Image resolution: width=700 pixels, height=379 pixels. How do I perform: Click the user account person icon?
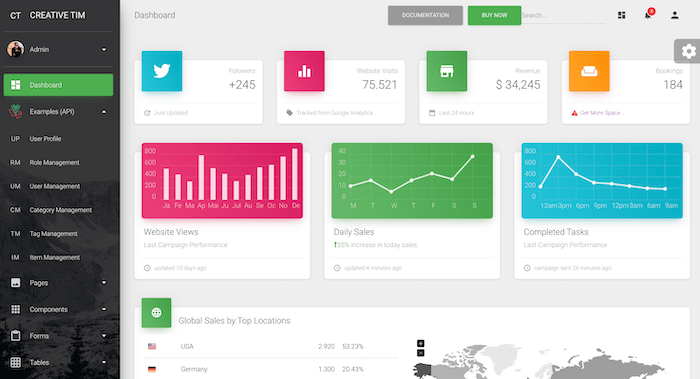(675, 15)
